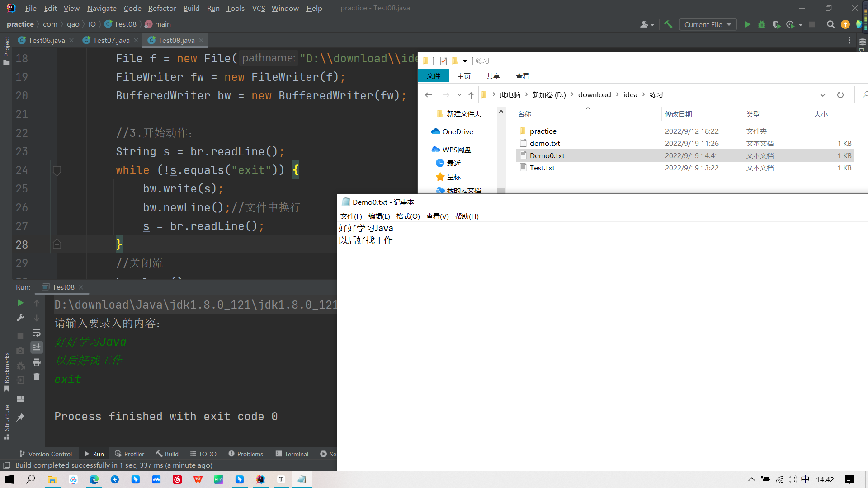Image resolution: width=868 pixels, height=488 pixels.
Task: Toggle scroll to end in console
Action: tap(37, 347)
